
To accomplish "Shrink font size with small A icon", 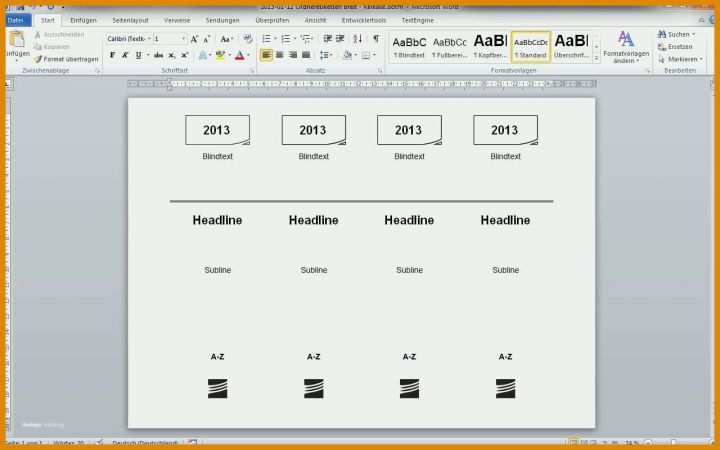I will pos(207,39).
